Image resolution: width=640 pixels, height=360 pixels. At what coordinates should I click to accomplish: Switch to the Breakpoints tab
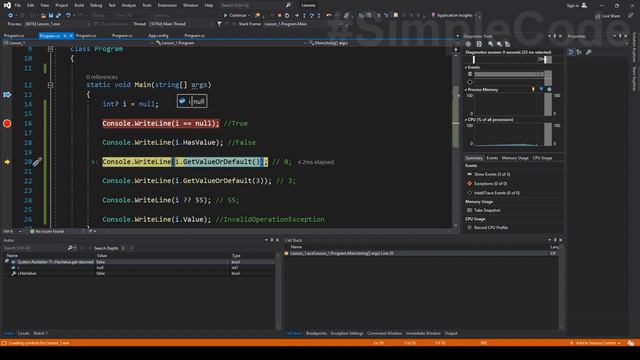click(316, 333)
